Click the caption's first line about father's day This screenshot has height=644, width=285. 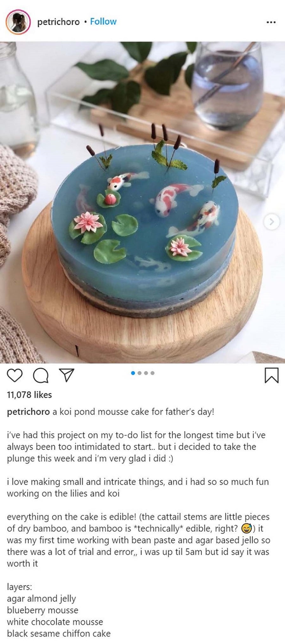[x=133, y=412]
